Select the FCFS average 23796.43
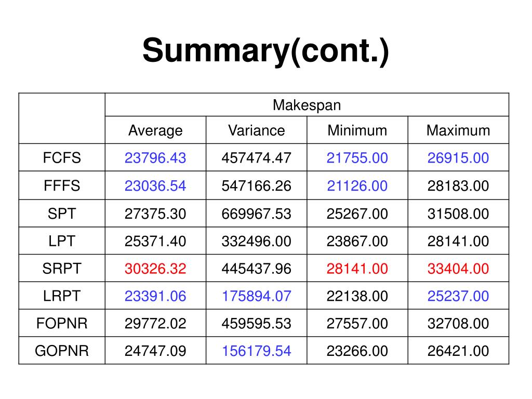This screenshot has width=532, height=399. click(x=155, y=158)
